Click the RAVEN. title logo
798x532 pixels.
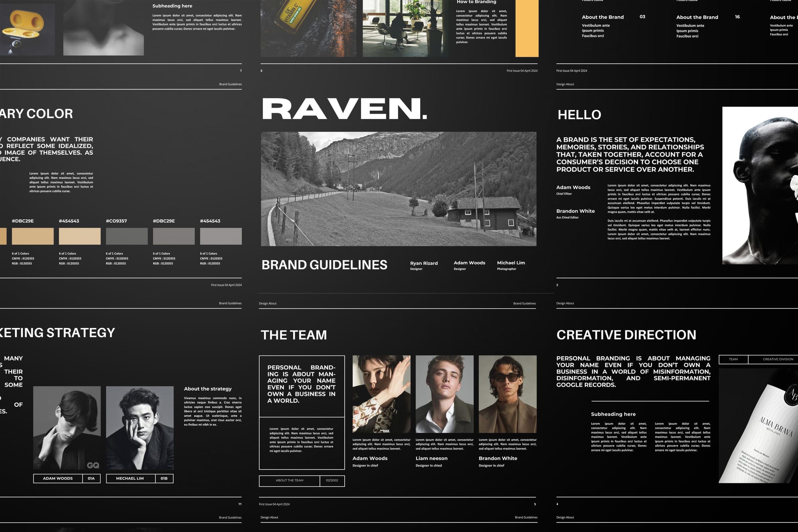tap(344, 109)
